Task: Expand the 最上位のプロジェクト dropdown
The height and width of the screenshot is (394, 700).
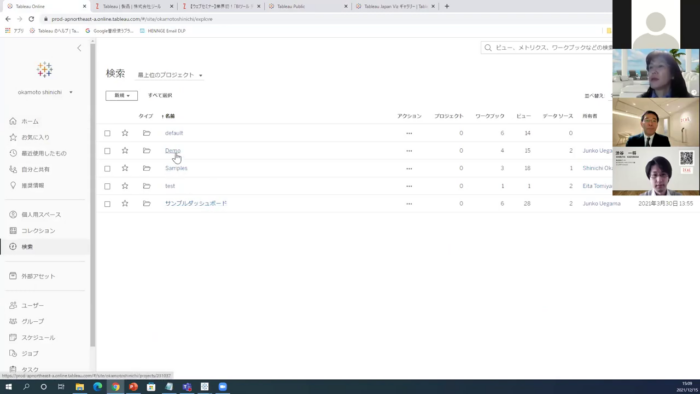Action: tap(170, 75)
